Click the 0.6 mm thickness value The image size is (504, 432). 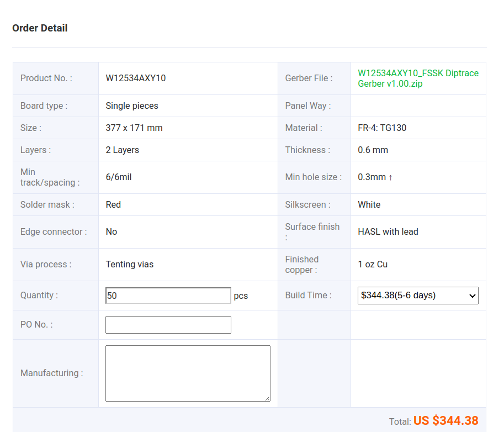click(x=373, y=150)
